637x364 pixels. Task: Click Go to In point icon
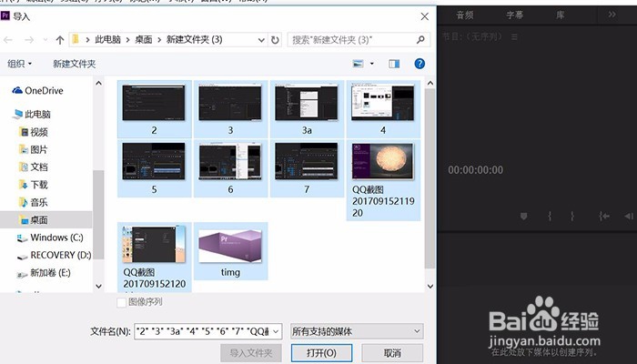click(x=604, y=217)
